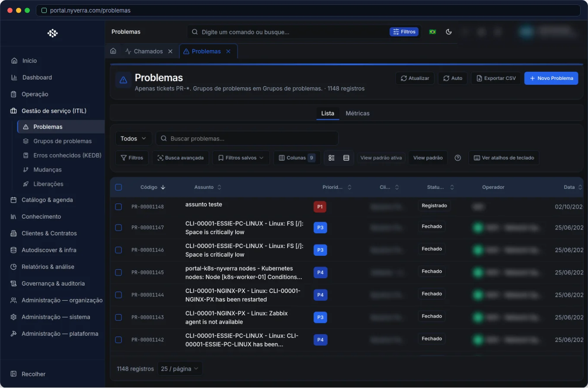The height and width of the screenshot is (388, 588).
Task: Open the 25 / página dropdown
Action: tap(180, 369)
